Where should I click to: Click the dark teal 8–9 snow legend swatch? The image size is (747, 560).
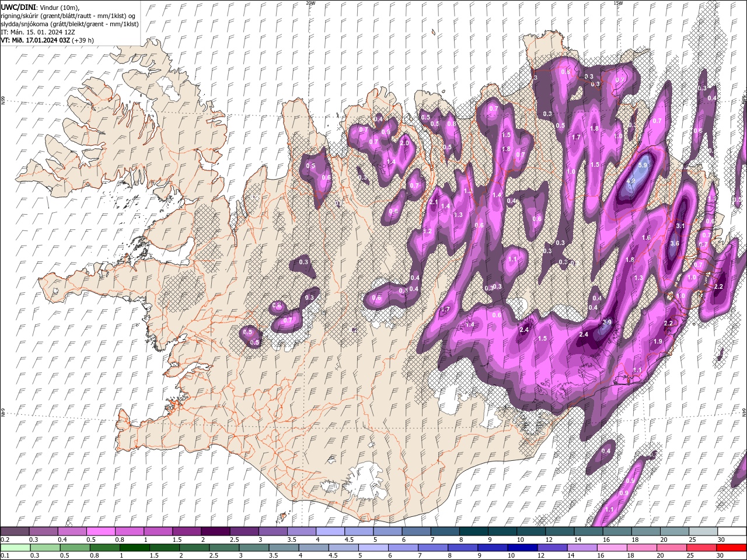(474, 531)
